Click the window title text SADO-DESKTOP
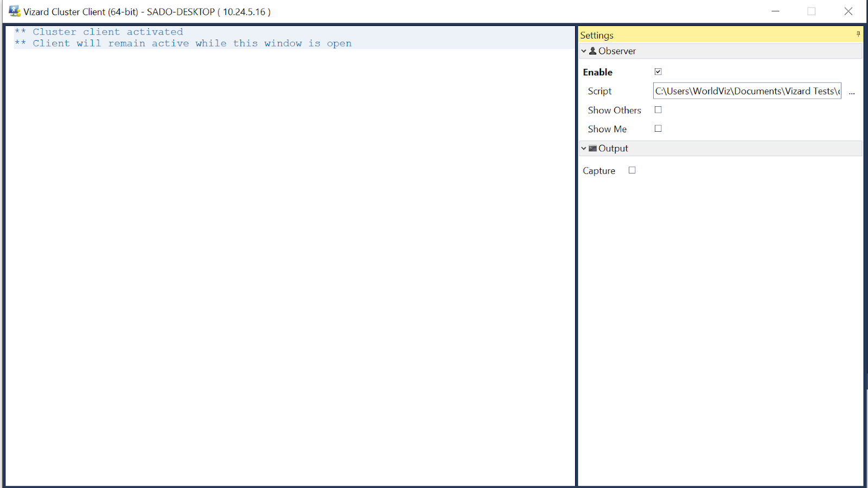The width and height of the screenshot is (868, 488). [x=181, y=12]
